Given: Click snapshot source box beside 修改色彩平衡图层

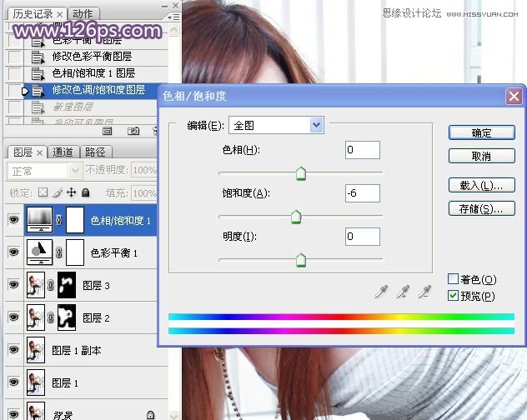Looking at the screenshot, I should coord(15,57).
